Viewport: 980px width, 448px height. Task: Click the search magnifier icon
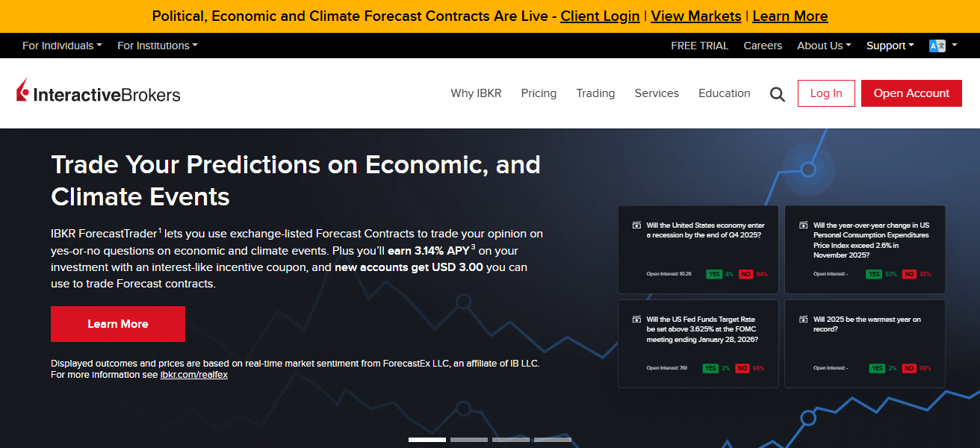777,93
